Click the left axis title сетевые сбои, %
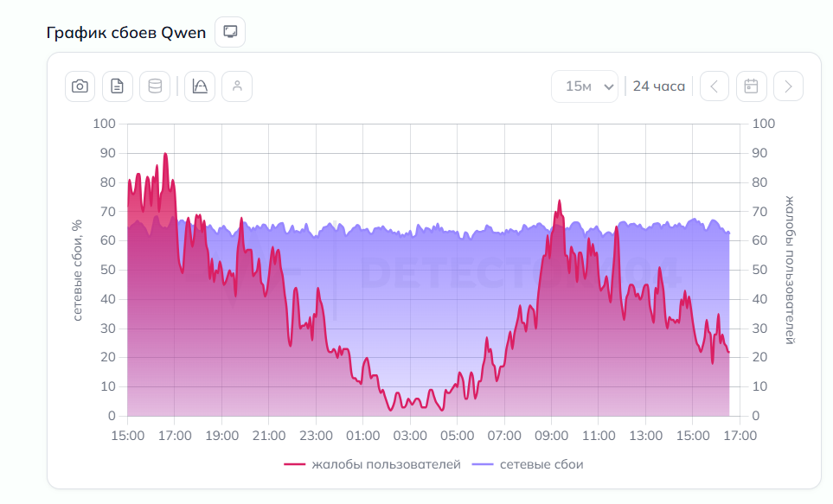This screenshot has height=504, width=833. [78, 271]
